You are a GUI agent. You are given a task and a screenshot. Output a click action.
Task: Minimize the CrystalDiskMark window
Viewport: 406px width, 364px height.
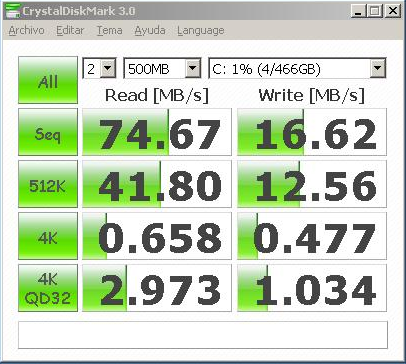358,11
